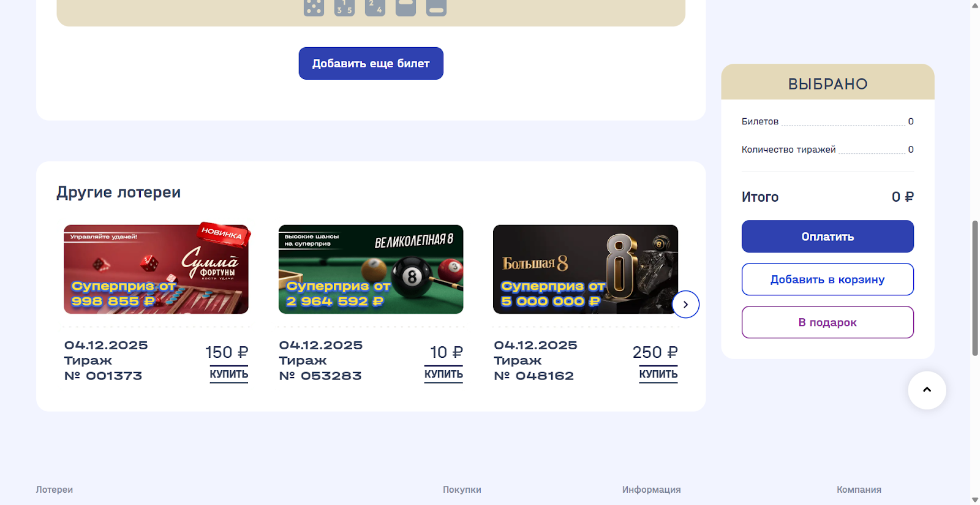Click the lower half selection icon
This screenshot has height=505, width=980.
pyautogui.click(x=436, y=7)
